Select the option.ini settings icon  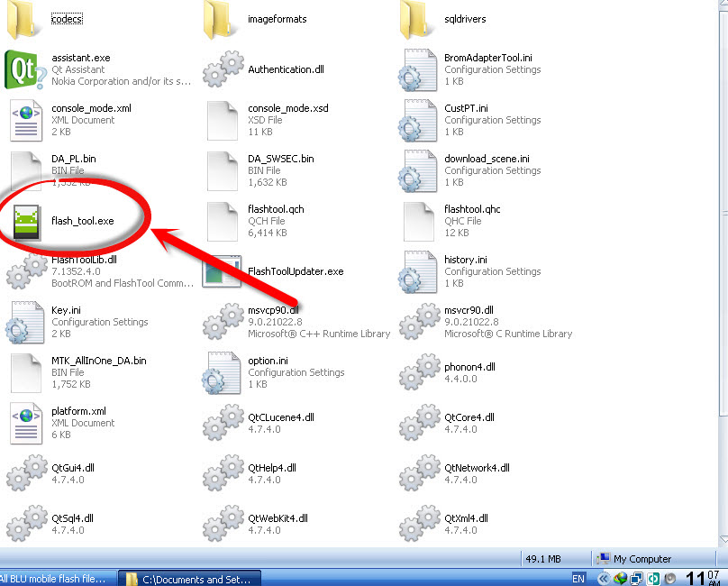point(222,373)
